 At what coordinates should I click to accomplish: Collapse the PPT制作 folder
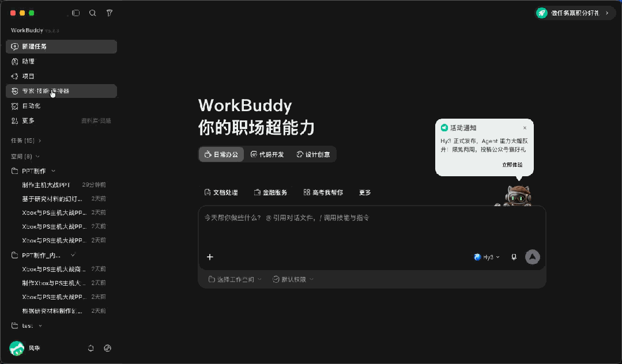tap(53, 171)
